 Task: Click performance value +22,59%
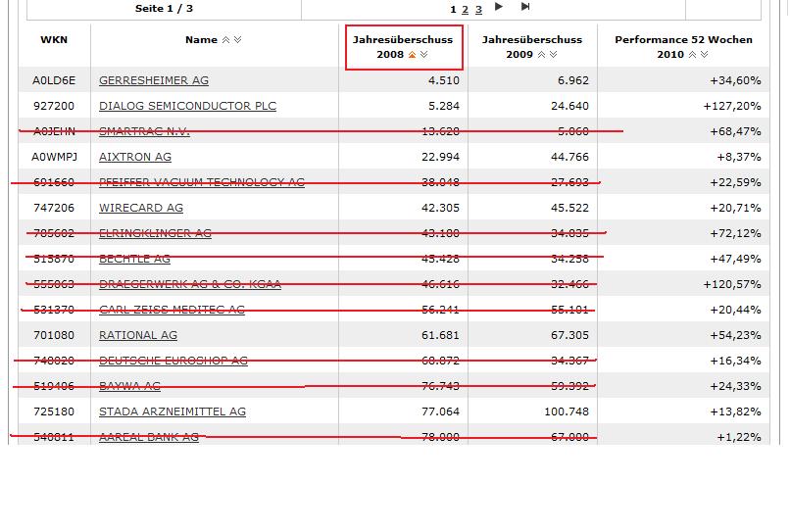pos(735,182)
